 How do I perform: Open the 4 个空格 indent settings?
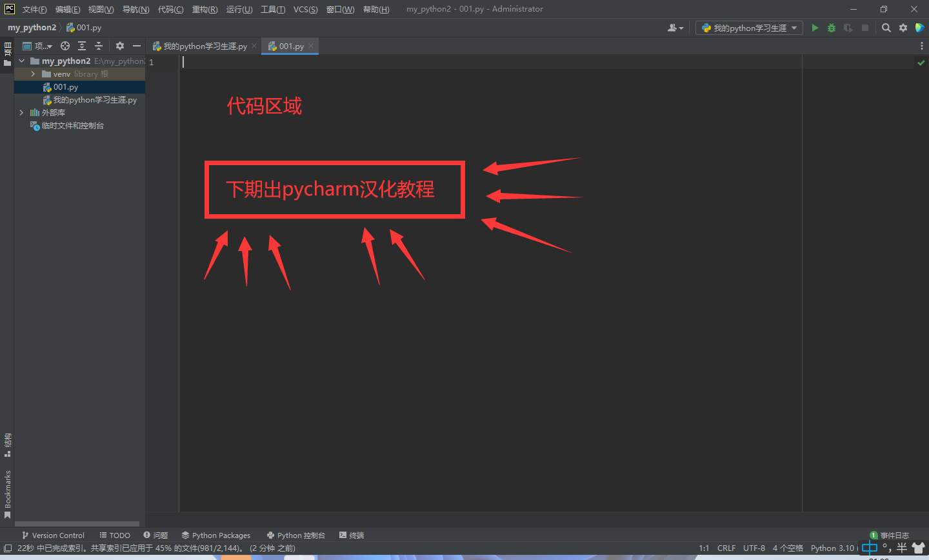788,548
